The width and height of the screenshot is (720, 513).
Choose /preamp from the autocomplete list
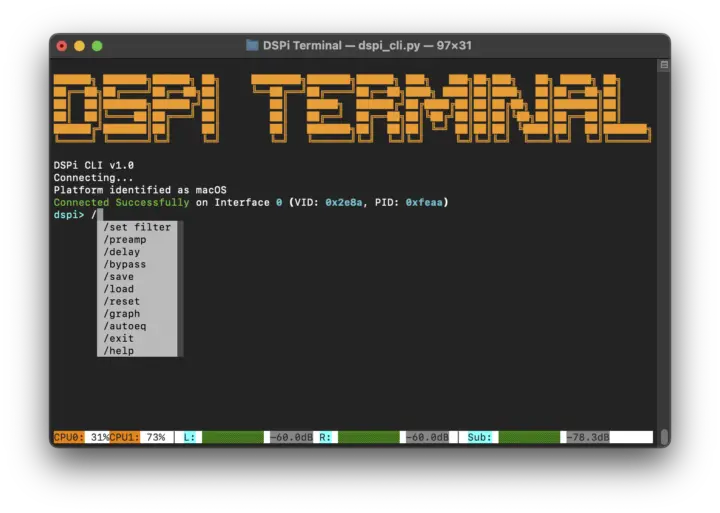pos(137,239)
